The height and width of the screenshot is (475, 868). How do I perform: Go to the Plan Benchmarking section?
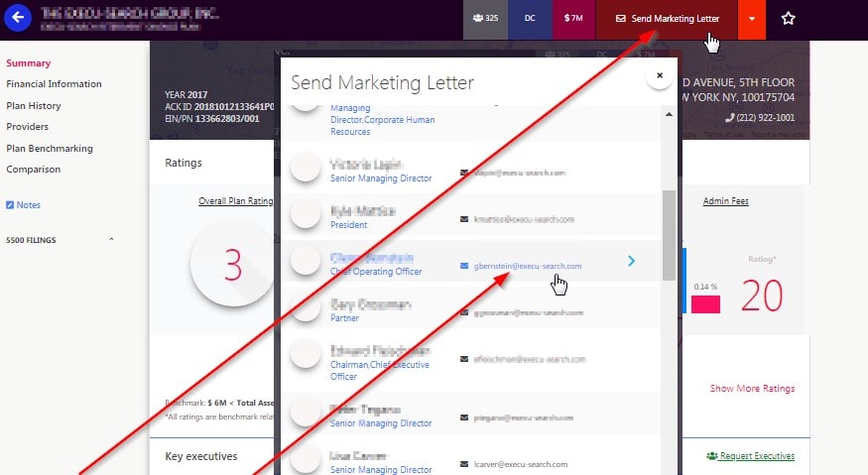[50, 149]
